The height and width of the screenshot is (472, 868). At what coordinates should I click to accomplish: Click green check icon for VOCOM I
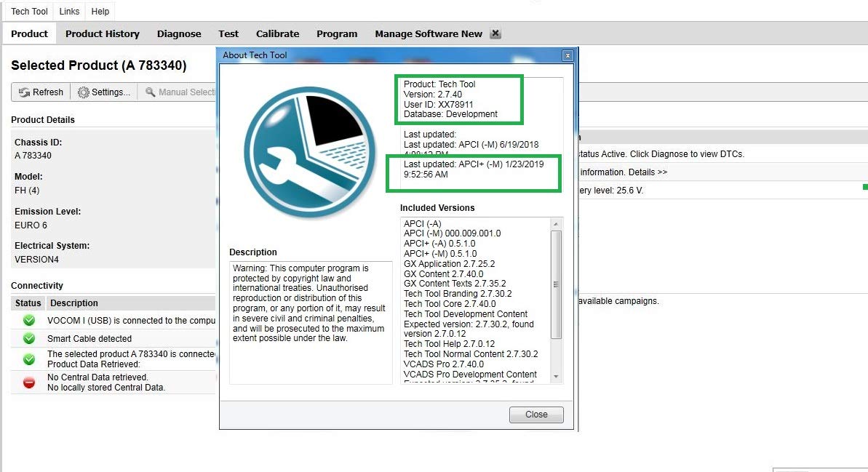click(x=29, y=320)
